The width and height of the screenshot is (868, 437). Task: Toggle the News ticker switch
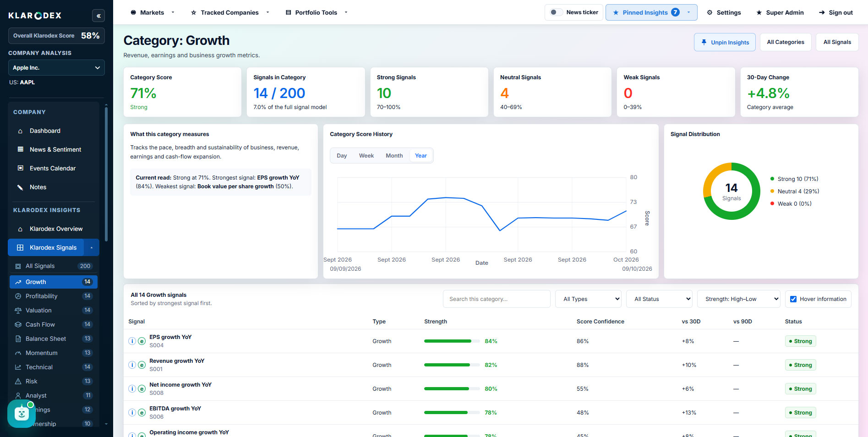coord(556,12)
